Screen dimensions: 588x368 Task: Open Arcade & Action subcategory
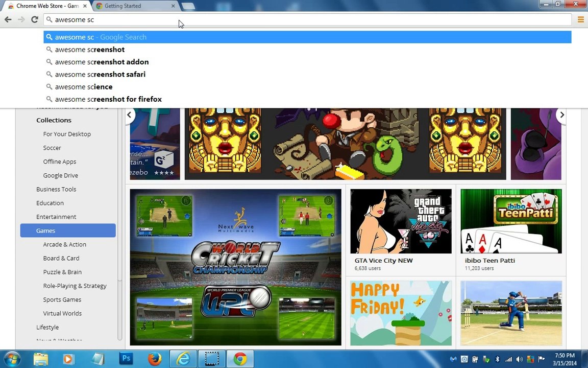[x=64, y=244]
